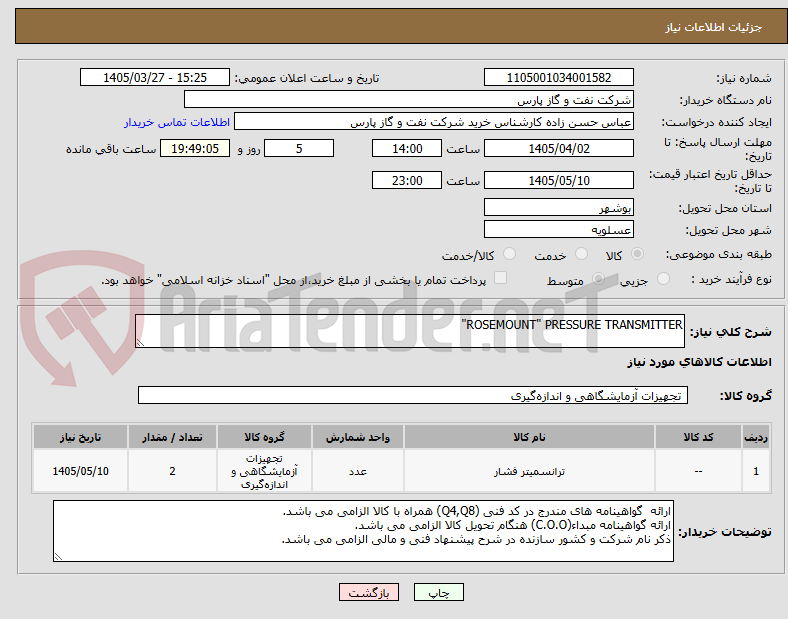Click the ترانسمیتر فشار item name cell
This screenshot has height=619, width=788.
coord(529,471)
